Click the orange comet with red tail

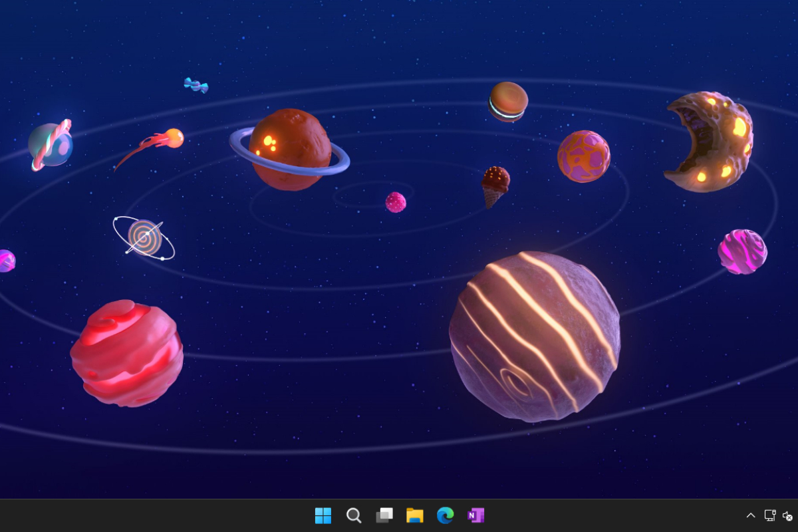click(x=173, y=138)
